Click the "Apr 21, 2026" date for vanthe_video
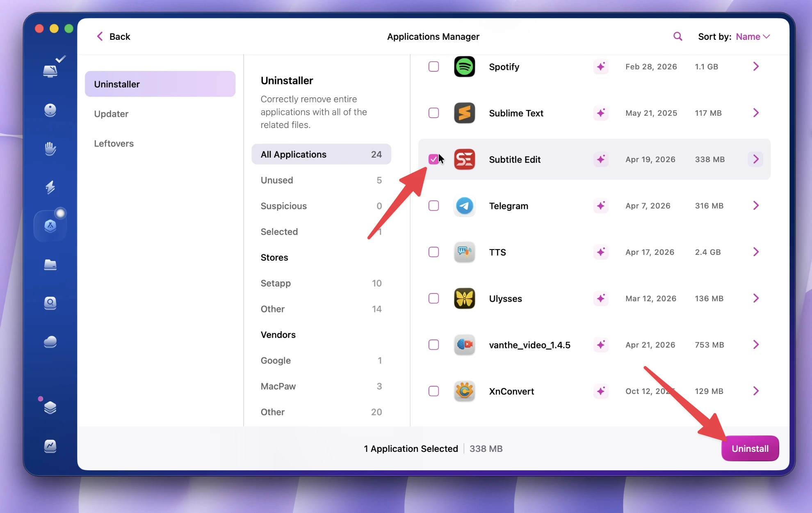 (650, 345)
